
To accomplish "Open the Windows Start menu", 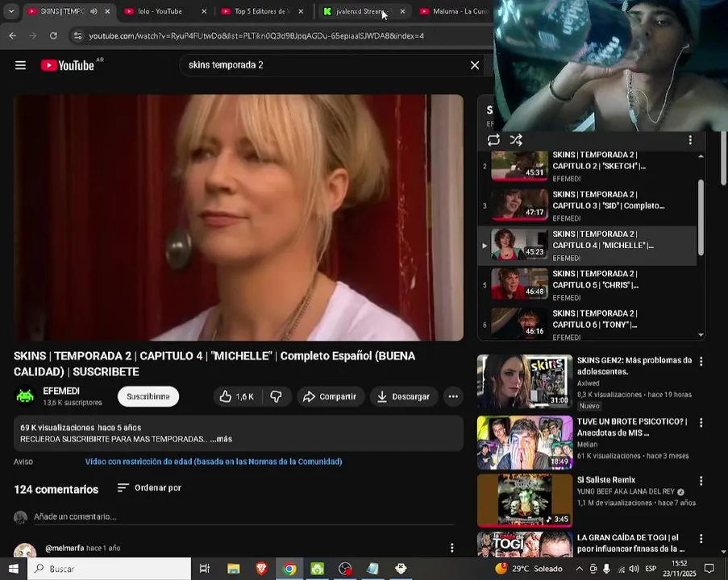I will pyautogui.click(x=14, y=569).
